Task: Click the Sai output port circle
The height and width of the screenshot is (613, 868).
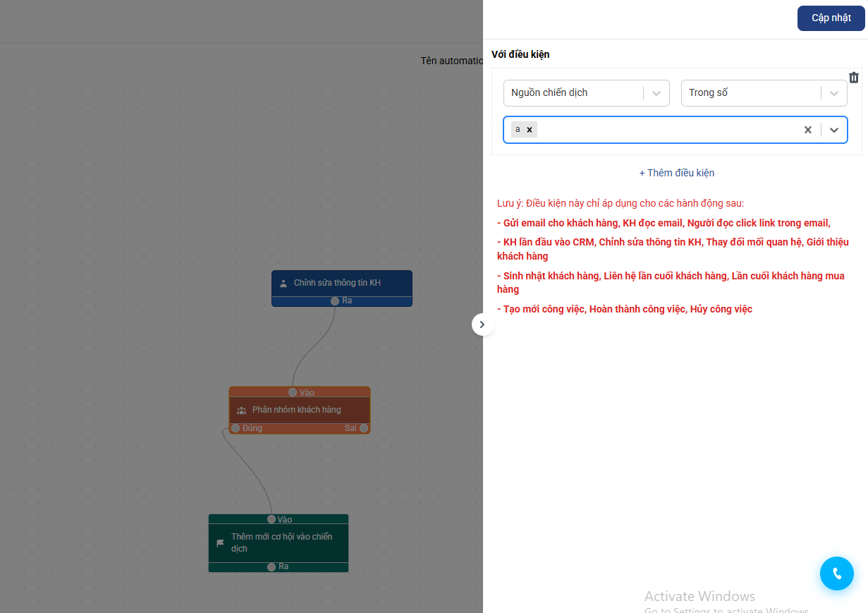Action: 364,428
